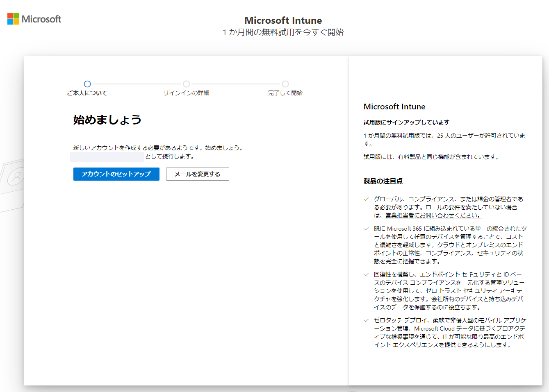Click the 始めましょう heading
549x392 pixels.
[x=107, y=120]
